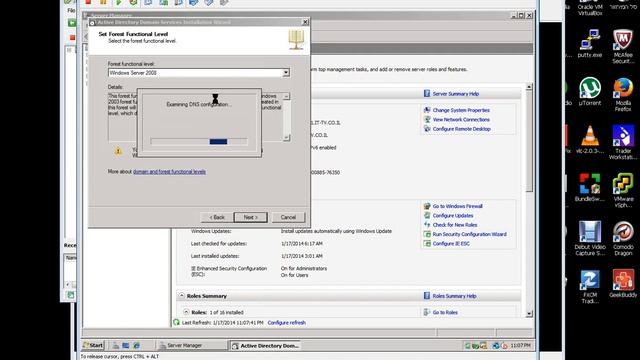Click the second quick launch icon in the guest taskbar

[x=126, y=345]
